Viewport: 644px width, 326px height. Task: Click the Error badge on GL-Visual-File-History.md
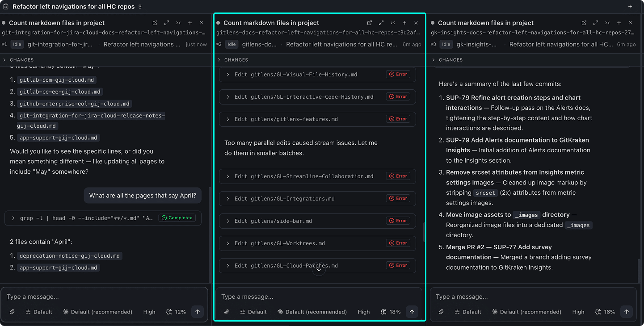pyautogui.click(x=398, y=75)
